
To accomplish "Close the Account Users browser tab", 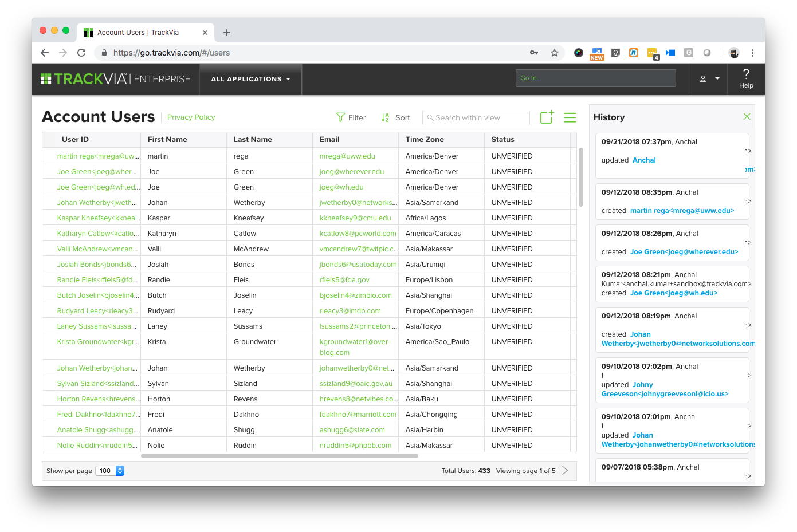I will pos(205,33).
